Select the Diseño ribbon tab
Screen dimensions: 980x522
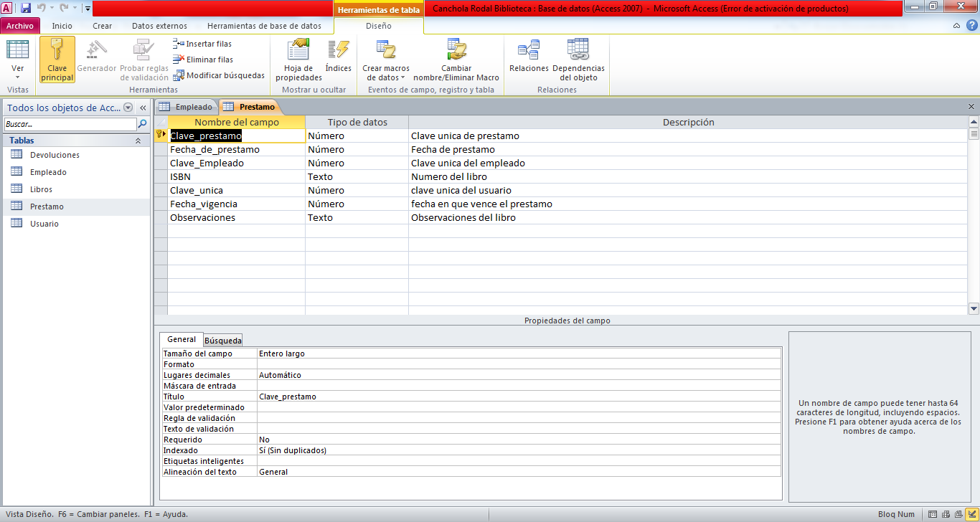pos(379,26)
